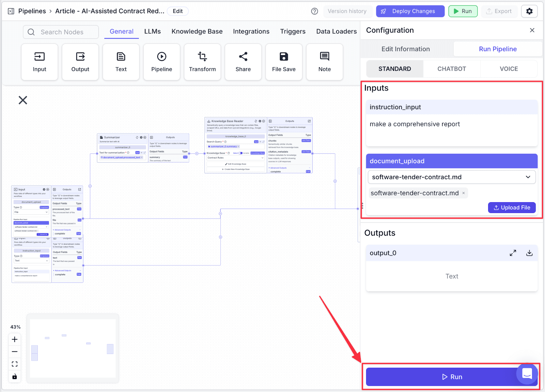545x392 pixels.
Task: Collapse Advanced Outputs in instruction_input node
Action: point(67,271)
